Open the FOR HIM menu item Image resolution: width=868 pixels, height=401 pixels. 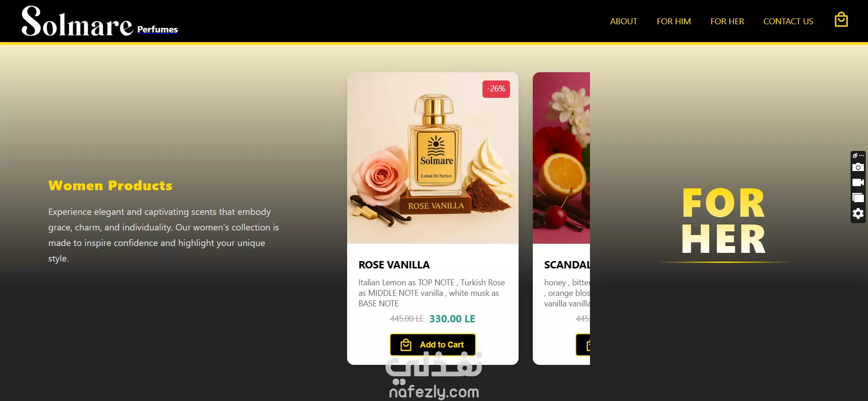(674, 21)
